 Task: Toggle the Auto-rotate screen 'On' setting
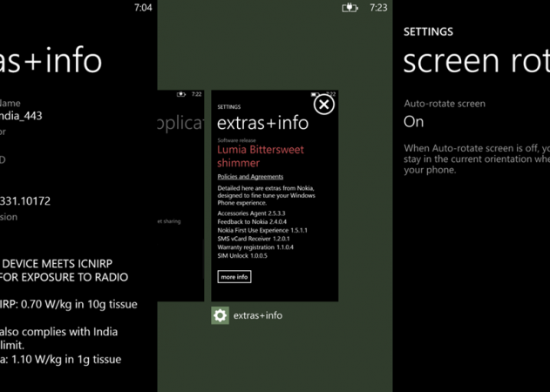(414, 123)
